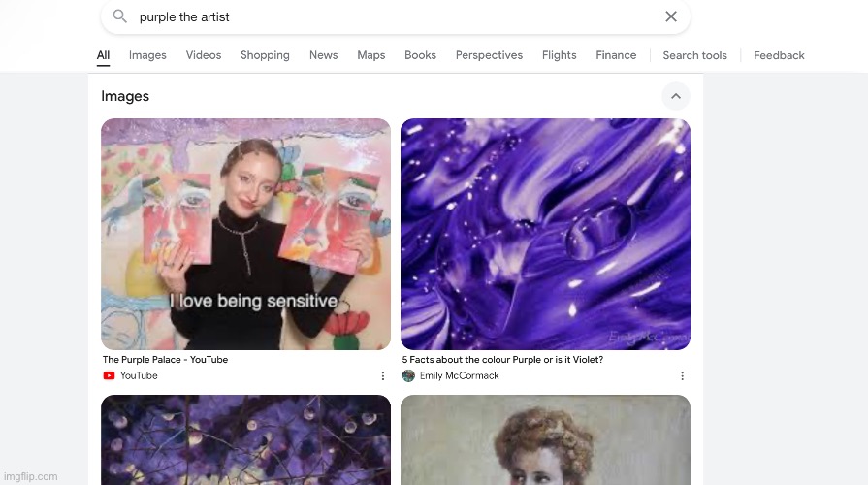
Task: Click the search text input field
Action: [x=388, y=16]
